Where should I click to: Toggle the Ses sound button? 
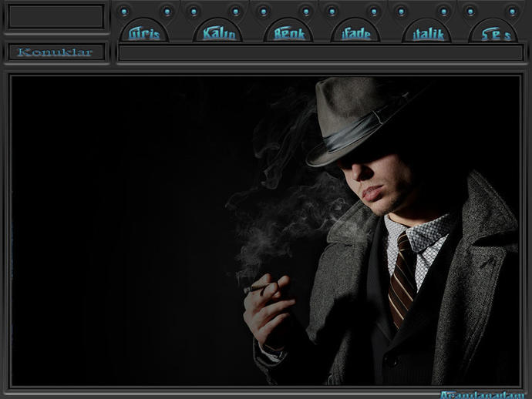point(493,31)
